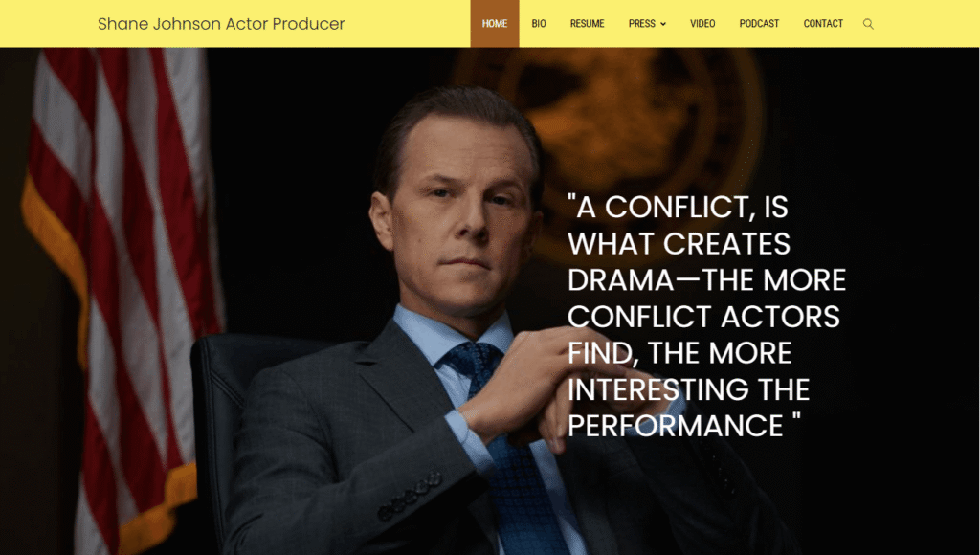Image resolution: width=980 pixels, height=555 pixels.
Task: Open the CONTACT page
Action: click(x=823, y=24)
